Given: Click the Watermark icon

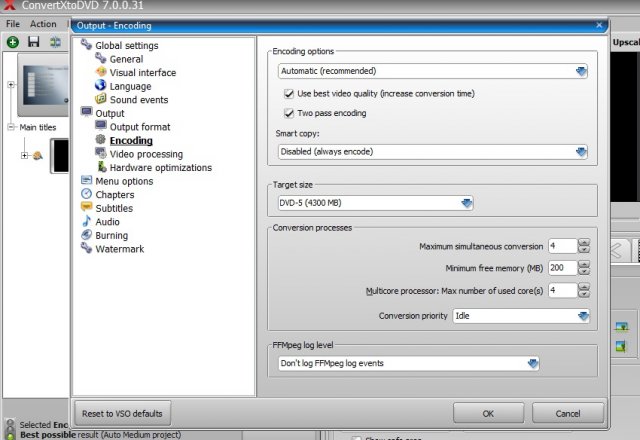Looking at the screenshot, I should (87, 249).
